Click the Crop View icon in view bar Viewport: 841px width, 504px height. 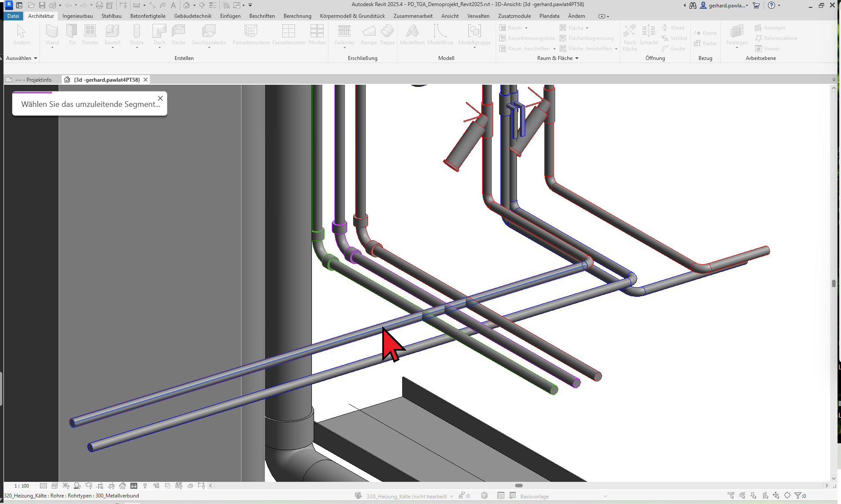(x=100, y=486)
